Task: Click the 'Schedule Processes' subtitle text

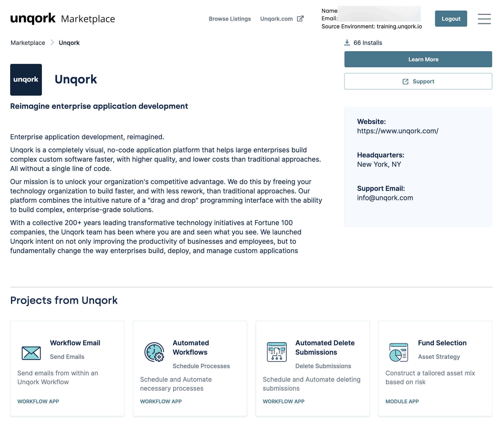Action: point(201,366)
